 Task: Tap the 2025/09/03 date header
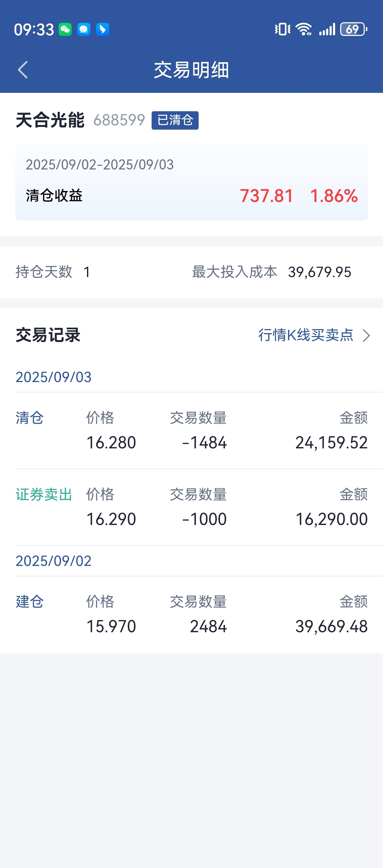coord(54,377)
